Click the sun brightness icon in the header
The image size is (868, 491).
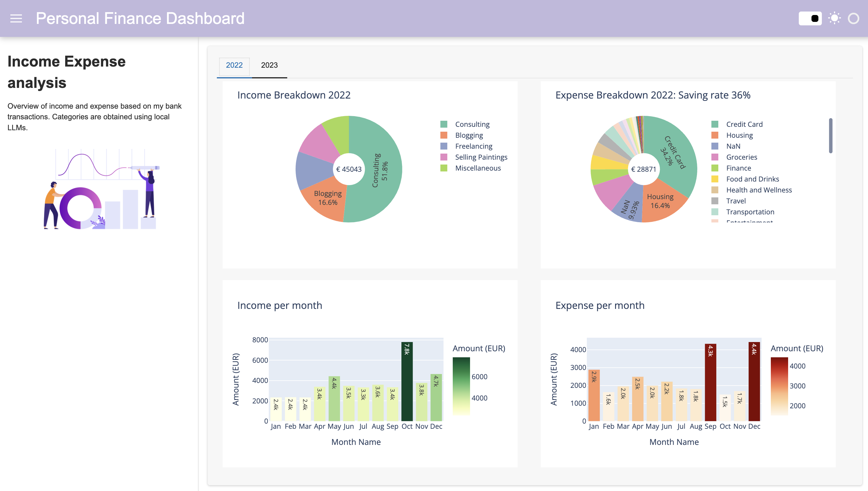coord(834,18)
